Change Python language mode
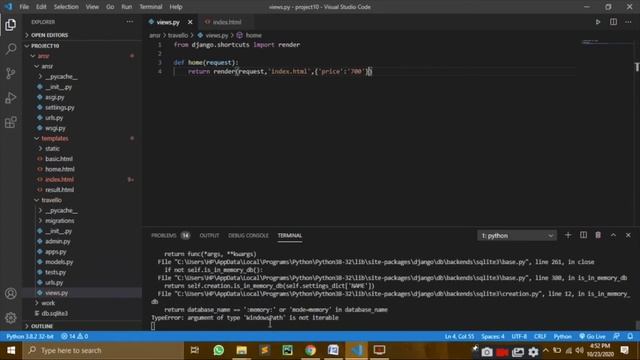The height and width of the screenshot is (360, 640). pos(562,336)
